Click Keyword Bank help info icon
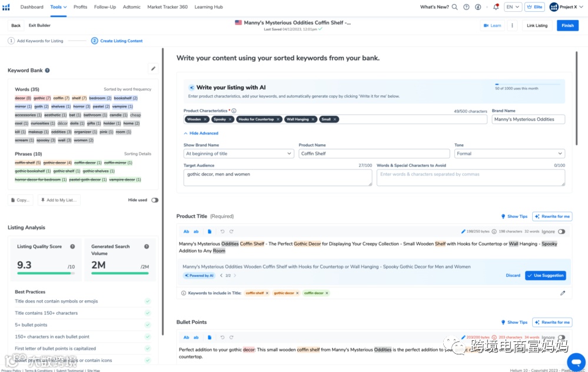Viewport: 588px width, 372px height. point(47,70)
